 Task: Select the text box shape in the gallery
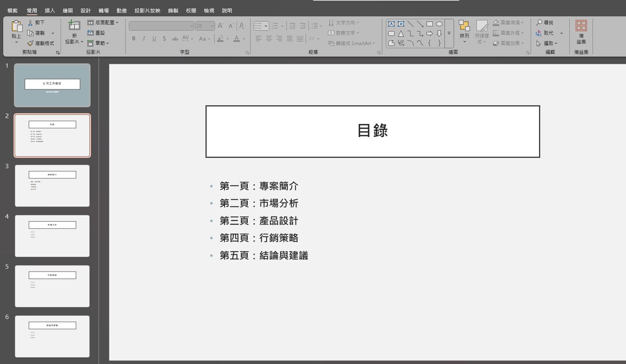(x=391, y=24)
